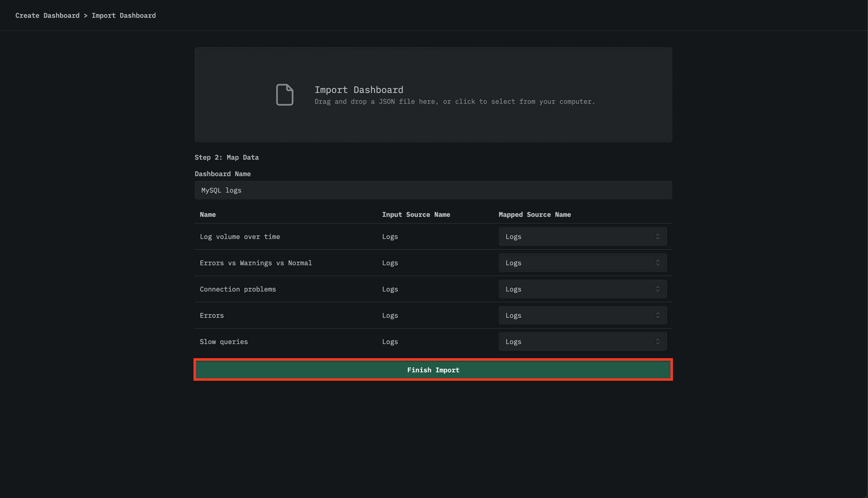This screenshot has width=868, height=498.
Task: Click chevron arrows in Slow queries row select
Action: [658, 341]
